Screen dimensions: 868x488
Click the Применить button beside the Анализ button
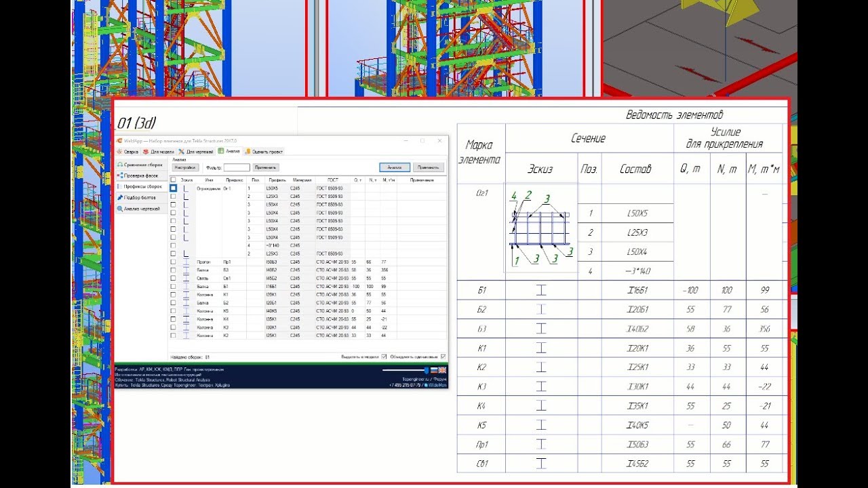pyautogui.click(x=429, y=167)
